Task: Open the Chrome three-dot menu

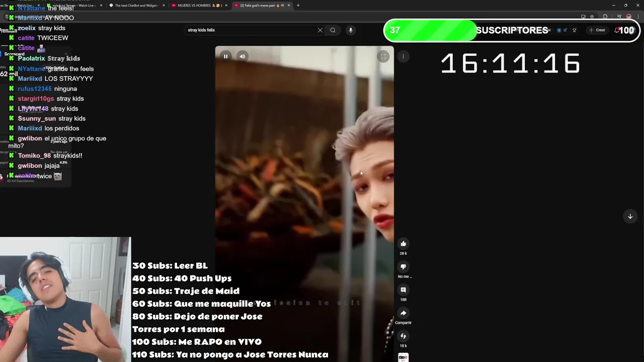Action: (x=637, y=17)
